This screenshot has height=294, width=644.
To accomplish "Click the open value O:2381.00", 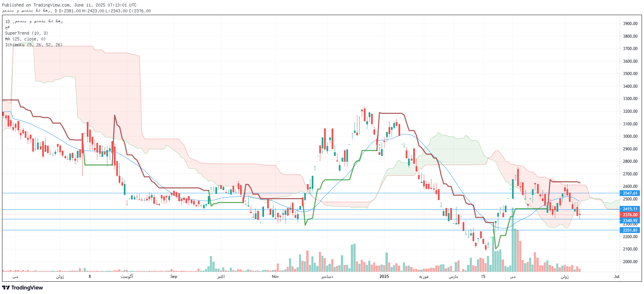I will pos(70,11).
